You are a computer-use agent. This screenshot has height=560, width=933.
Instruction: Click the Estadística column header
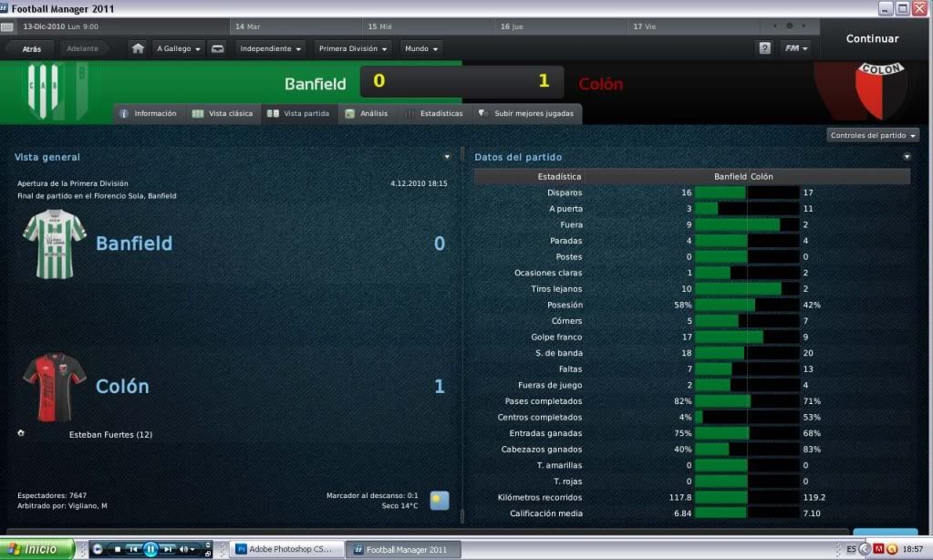pos(559,177)
